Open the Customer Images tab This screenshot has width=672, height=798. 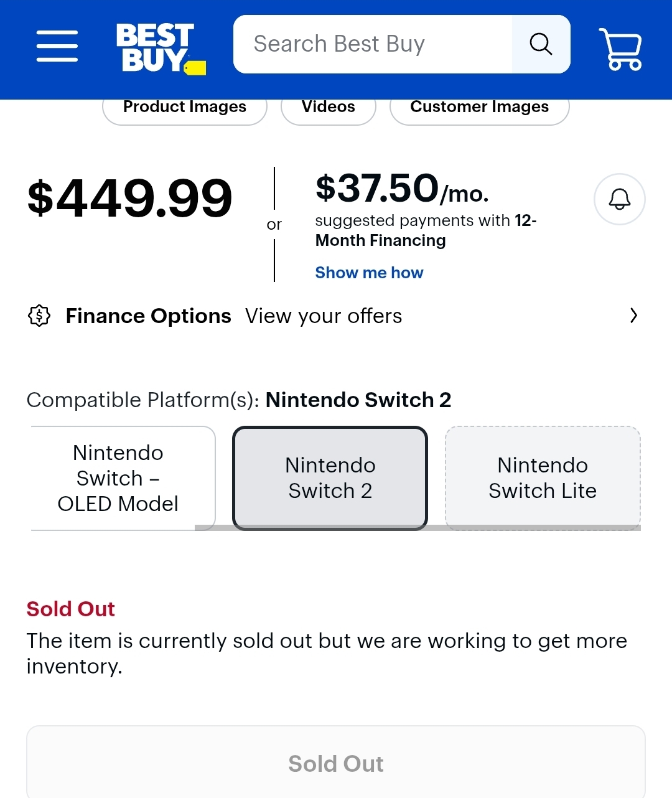[x=479, y=108]
